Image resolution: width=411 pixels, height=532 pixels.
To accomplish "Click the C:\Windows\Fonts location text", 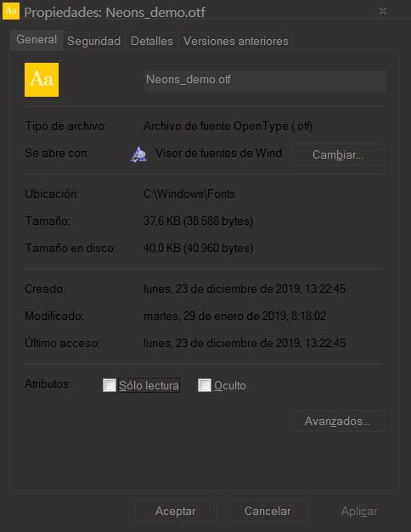I will pos(189,193).
